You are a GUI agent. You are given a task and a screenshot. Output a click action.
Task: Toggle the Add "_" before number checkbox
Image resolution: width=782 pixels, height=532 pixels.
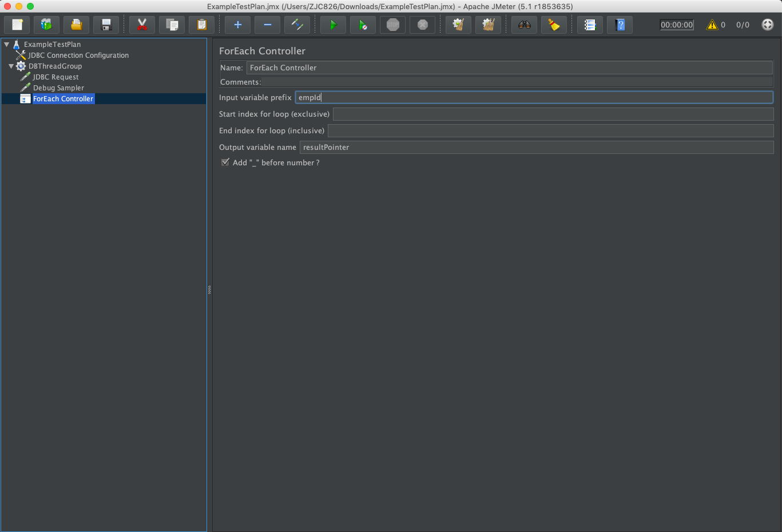(x=225, y=162)
